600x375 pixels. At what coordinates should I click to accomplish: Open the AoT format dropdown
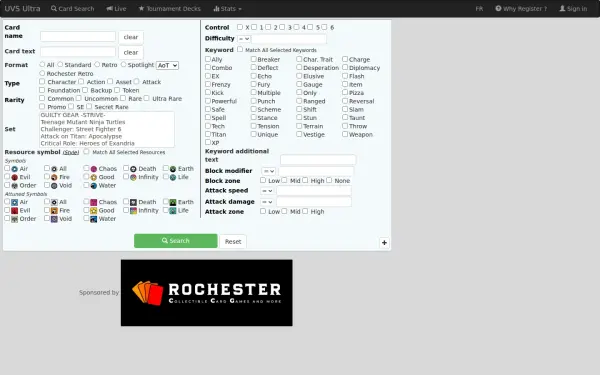click(167, 65)
